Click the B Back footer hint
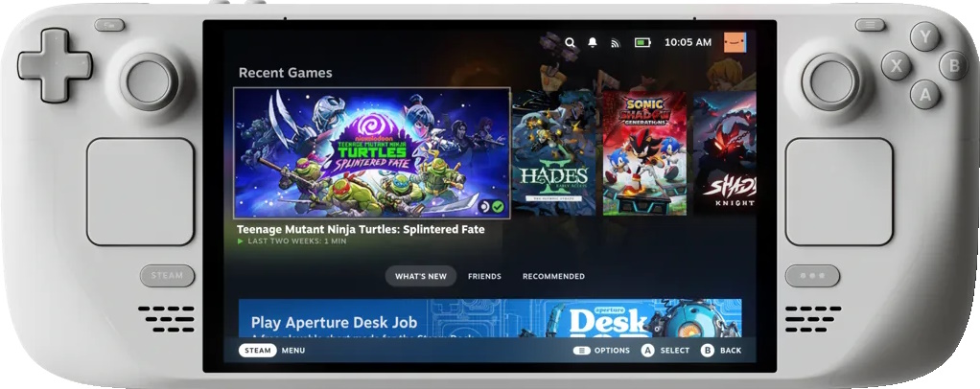The image size is (980, 389). (721, 351)
